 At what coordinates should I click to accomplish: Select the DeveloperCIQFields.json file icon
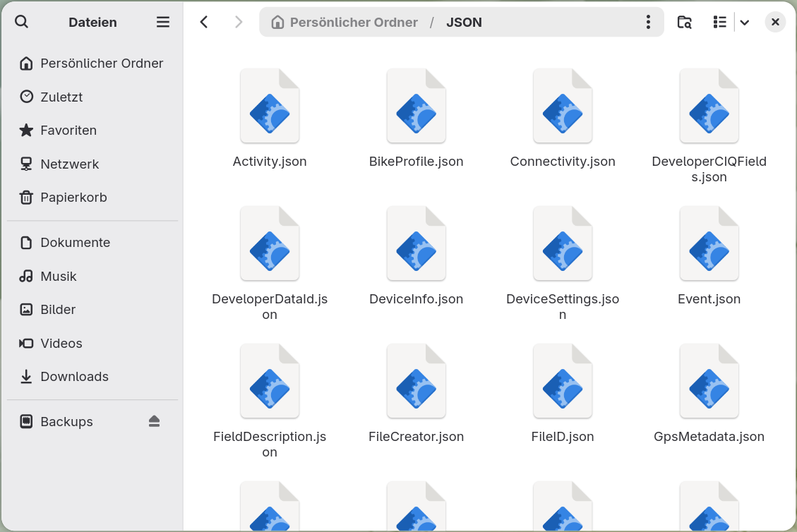(709, 106)
